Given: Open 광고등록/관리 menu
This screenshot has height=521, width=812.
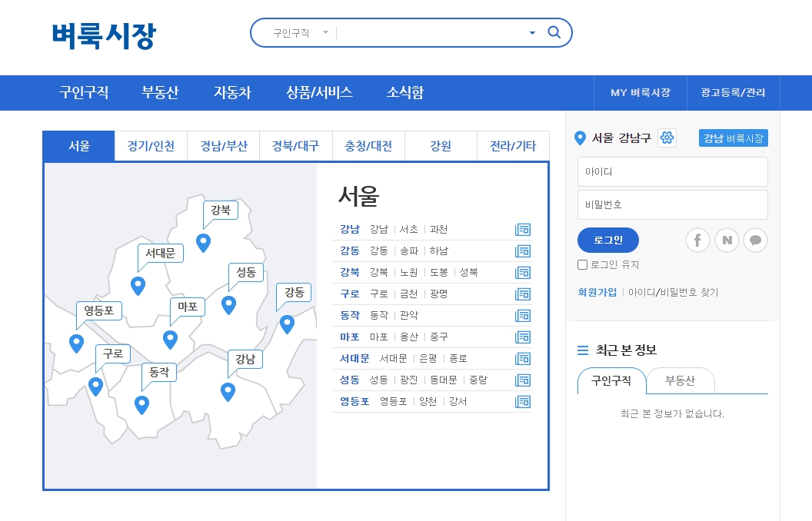Looking at the screenshot, I should coord(733,93).
